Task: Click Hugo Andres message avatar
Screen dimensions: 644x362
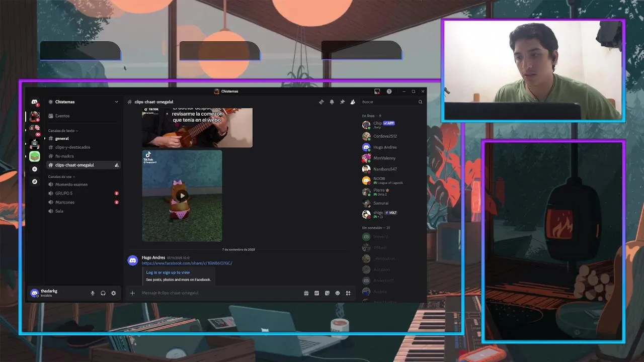Action: [x=133, y=260]
